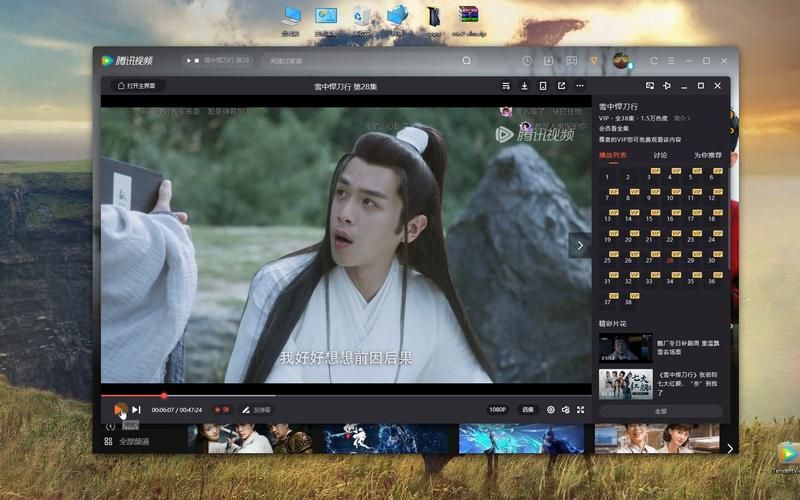Click the pin-on-top icon in player window

(666, 86)
